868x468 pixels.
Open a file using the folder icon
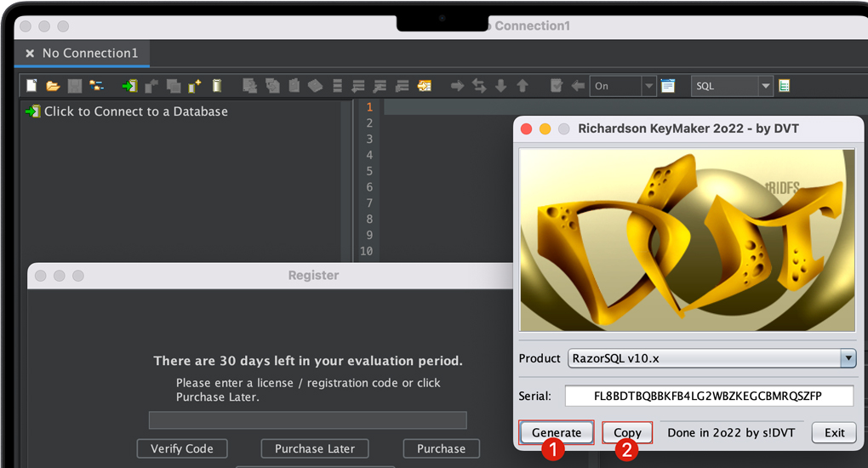click(53, 86)
